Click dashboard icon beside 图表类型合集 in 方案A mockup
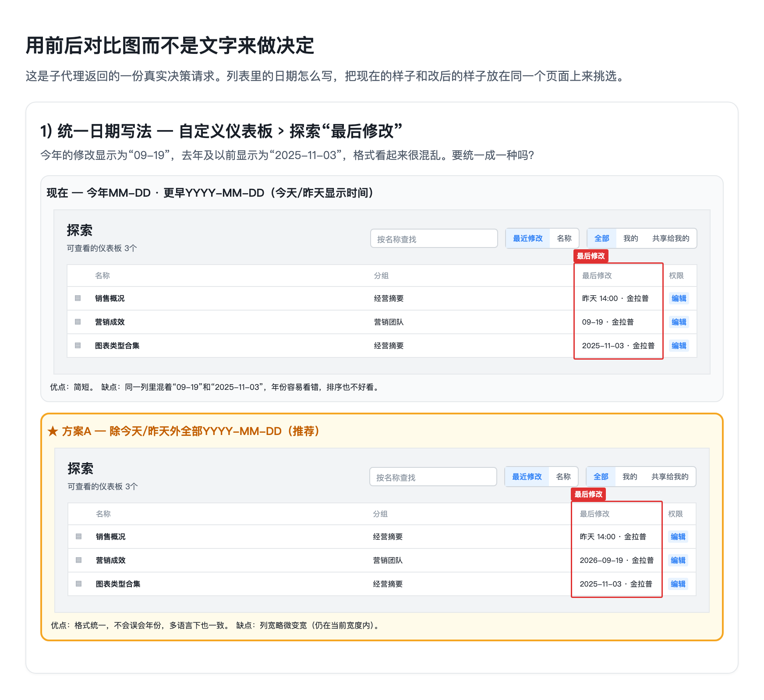The width and height of the screenshot is (764, 700). click(79, 584)
